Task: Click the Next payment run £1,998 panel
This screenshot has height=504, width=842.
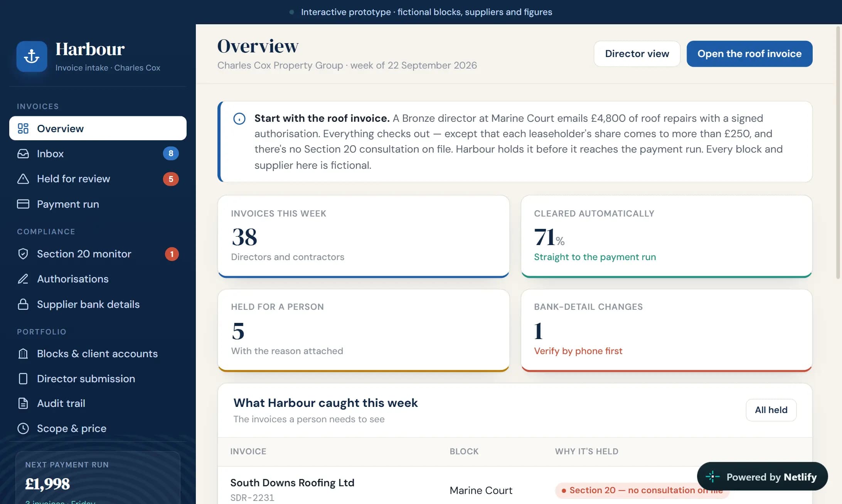Action: point(98,478)
